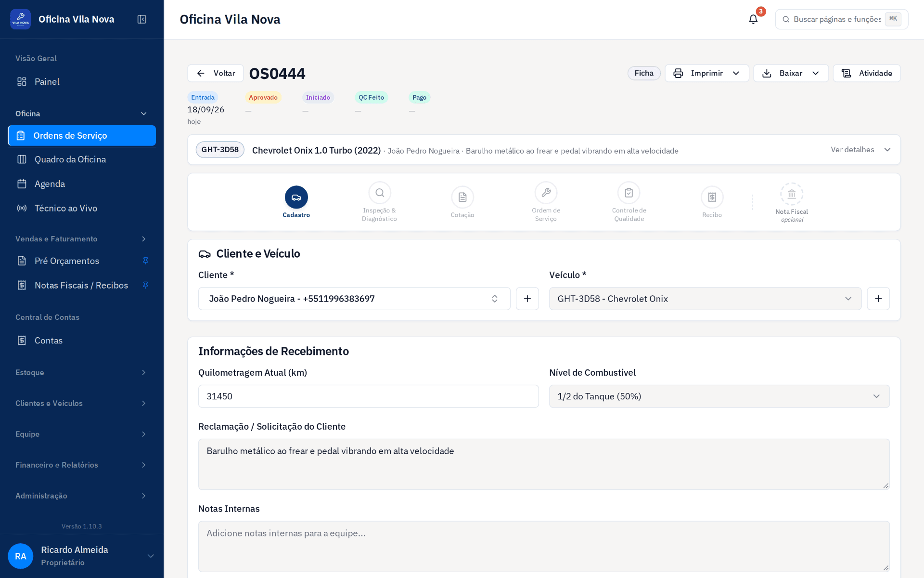The image size is (924, 578).
Task: Expand the Estoque section
Action: (x=82, y=372)
